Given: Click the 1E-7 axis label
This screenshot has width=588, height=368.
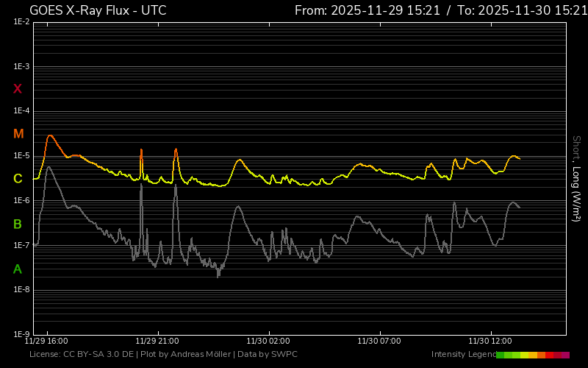Looking at the screenshot, I should (x=21, y=245).
